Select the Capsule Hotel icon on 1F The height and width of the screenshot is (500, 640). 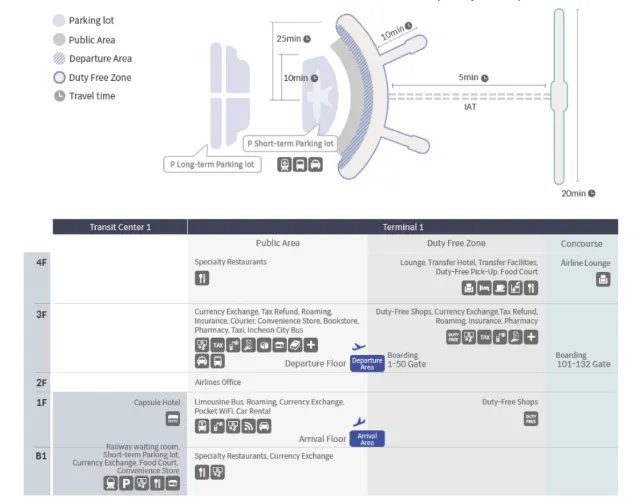pyautogui.click(x=173, y=419)
